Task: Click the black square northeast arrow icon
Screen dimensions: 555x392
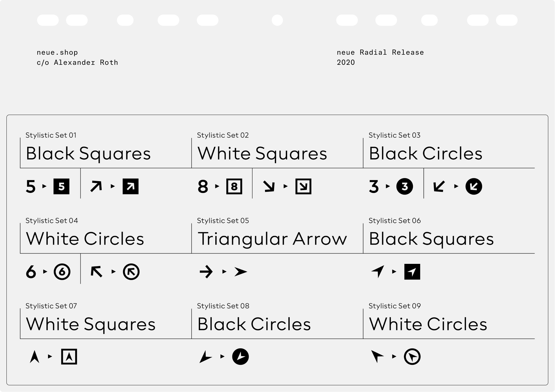Action: click(131, 186)
